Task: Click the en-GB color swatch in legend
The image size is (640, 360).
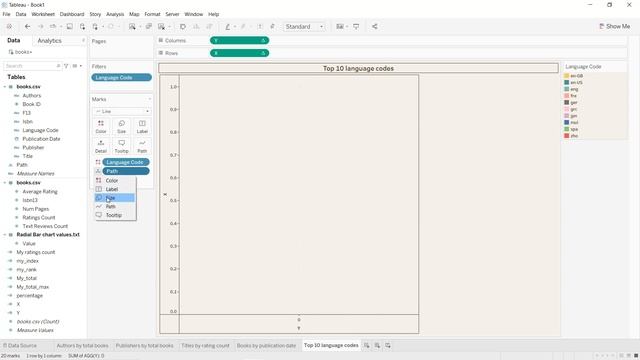Action: pyautogui.click(x=567, y=76)
